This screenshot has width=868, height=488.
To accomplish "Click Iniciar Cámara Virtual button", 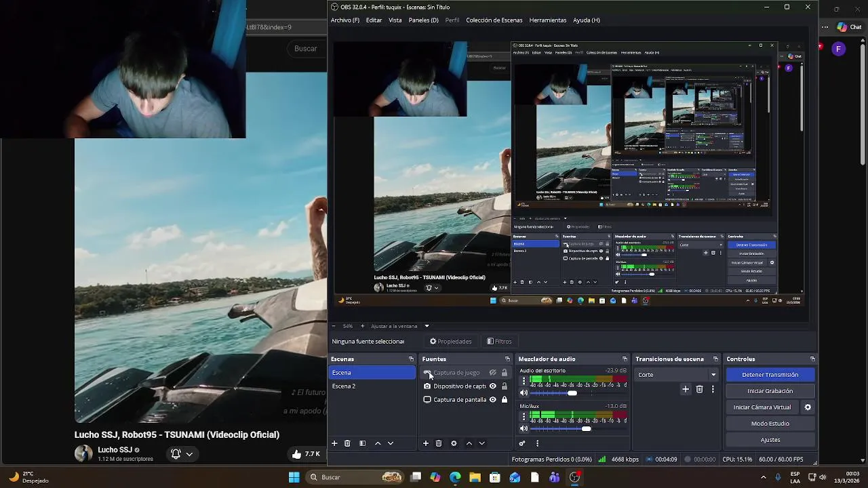I will 762,407.
